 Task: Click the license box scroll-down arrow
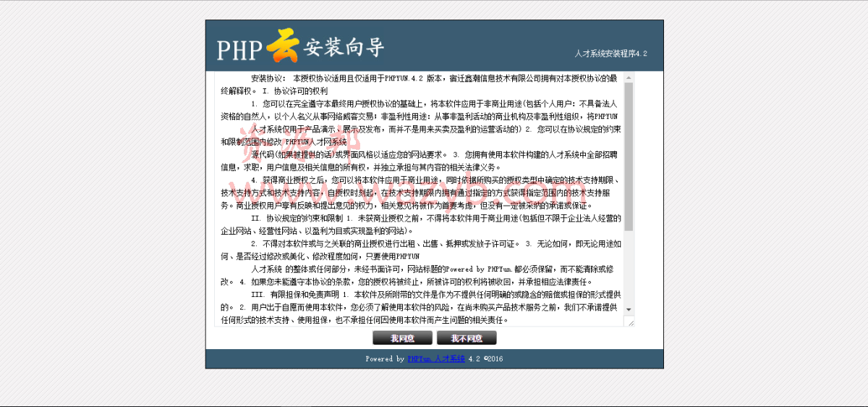coord(629,309)
